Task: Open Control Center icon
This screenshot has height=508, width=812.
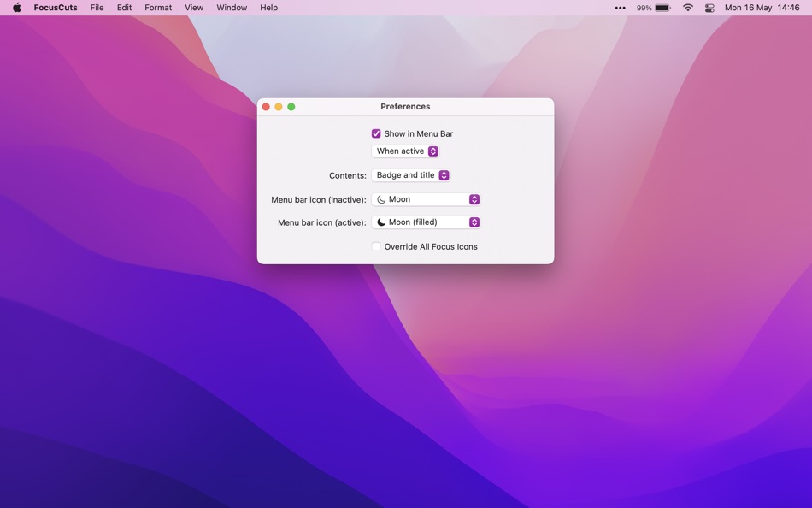Action: (x=709, y=8)
